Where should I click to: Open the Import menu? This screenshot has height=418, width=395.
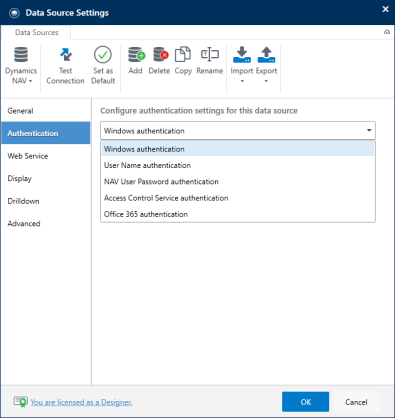click(x=242, y=65)
